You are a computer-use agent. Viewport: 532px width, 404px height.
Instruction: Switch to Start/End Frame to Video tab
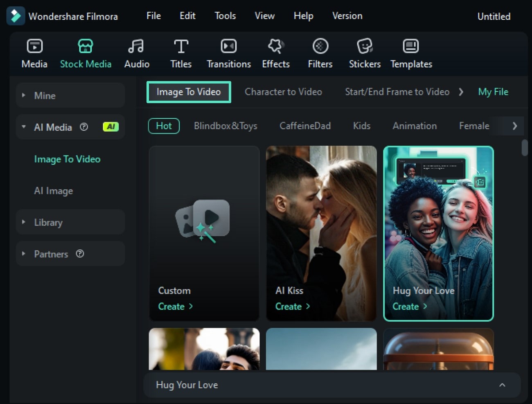point(397,92)
